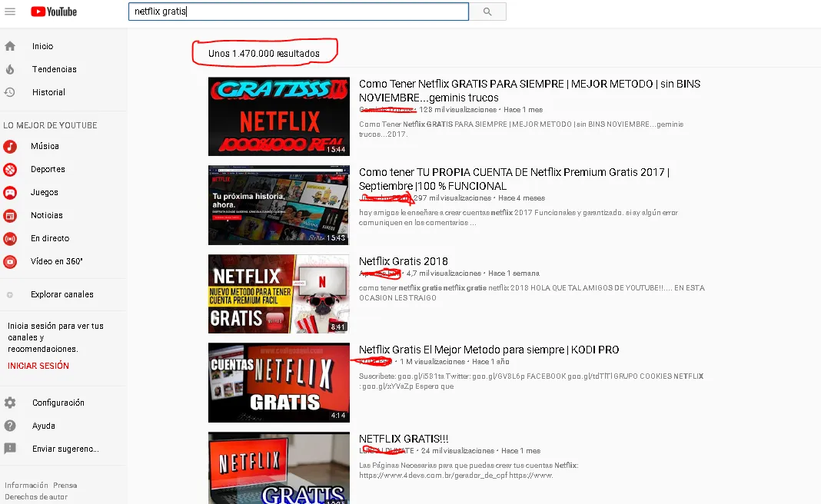821x504 pixels.
Task: Open Vídeo en 360° channel
Action: [x=57, y=261]
